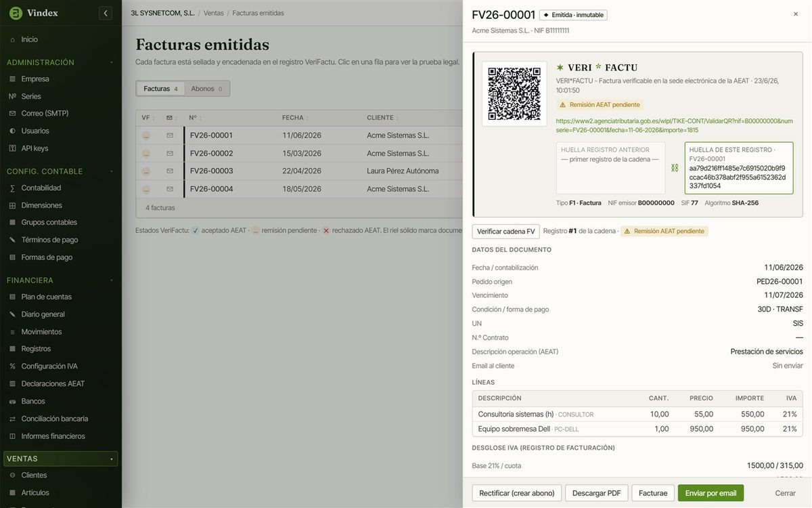Click the pending status icon for FV26-00004
812x508 pixels.
146,190
